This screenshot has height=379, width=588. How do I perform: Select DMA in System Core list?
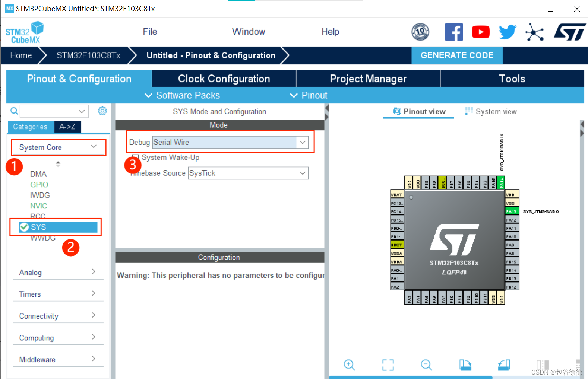pos(38,174)
